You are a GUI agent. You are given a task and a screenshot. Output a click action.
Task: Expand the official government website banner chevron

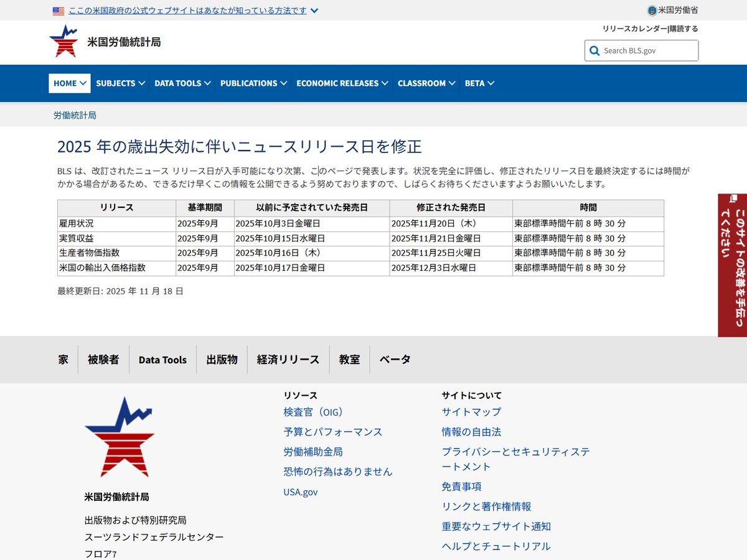click(314, 11)
